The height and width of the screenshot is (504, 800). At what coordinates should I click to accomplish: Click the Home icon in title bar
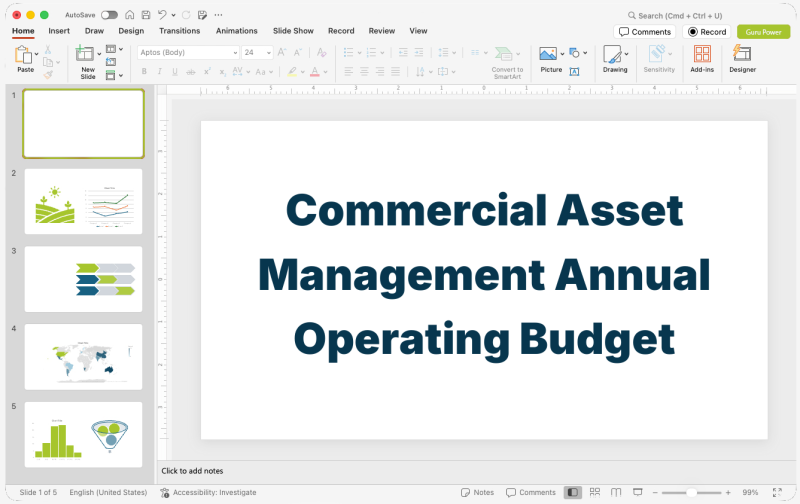click(130, 15)
